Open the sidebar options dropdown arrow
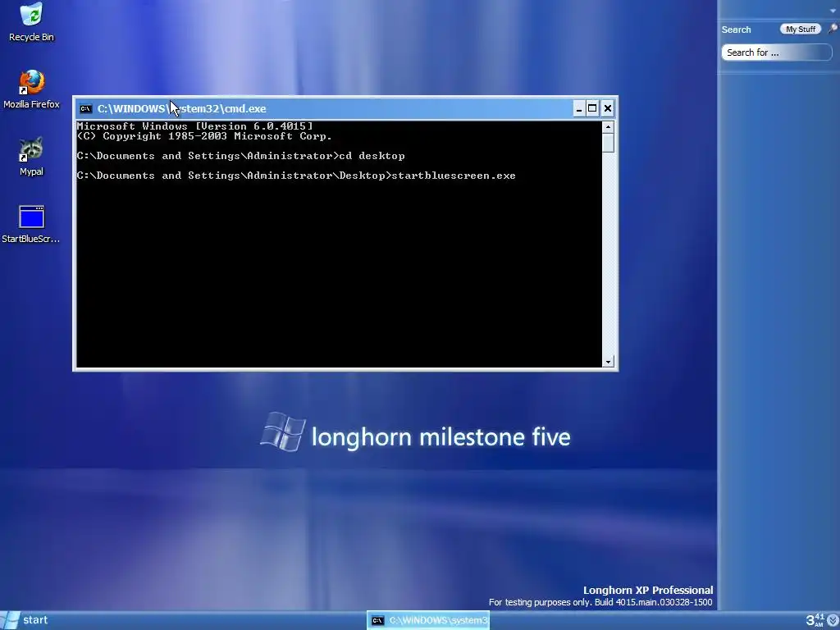This screenshot has width=840, height=630. coord(834,10)
